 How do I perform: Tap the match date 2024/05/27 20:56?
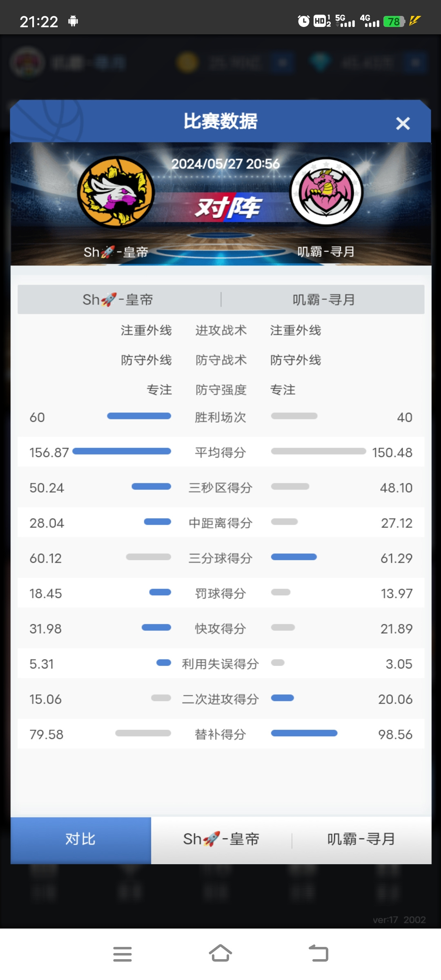point(225,164)
